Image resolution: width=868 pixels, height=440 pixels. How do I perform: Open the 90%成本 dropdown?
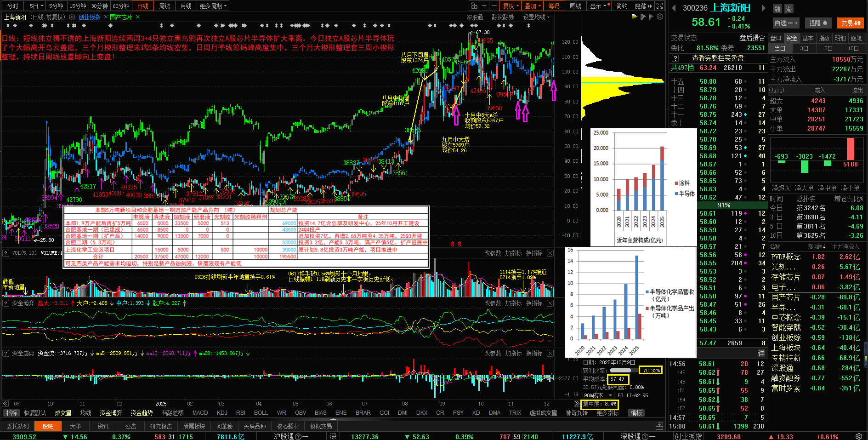[598, 395]
